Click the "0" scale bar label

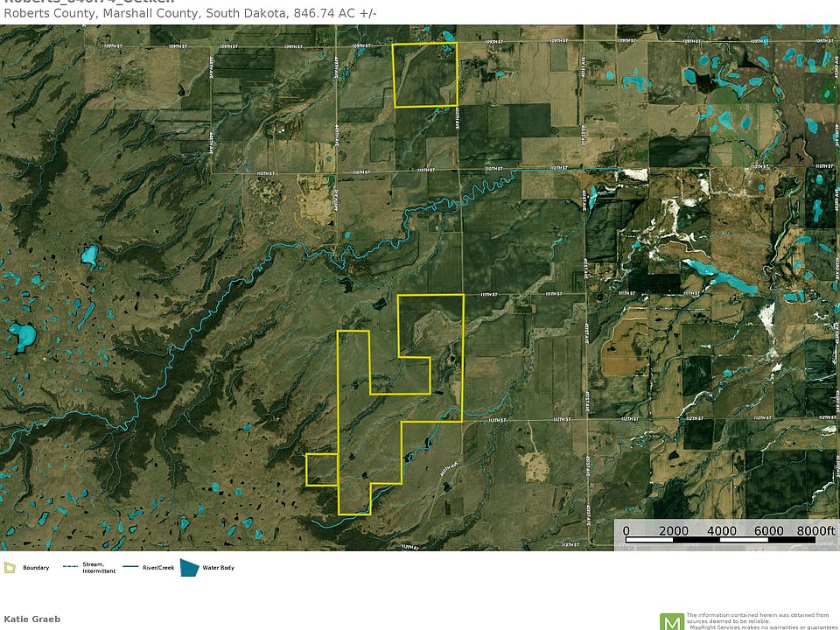(626, 530)
